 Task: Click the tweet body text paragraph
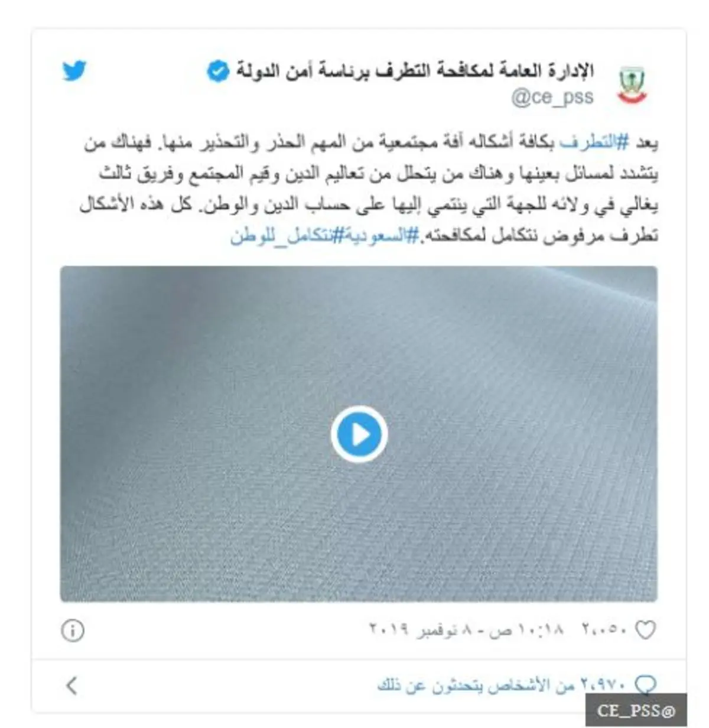(369, 189)
